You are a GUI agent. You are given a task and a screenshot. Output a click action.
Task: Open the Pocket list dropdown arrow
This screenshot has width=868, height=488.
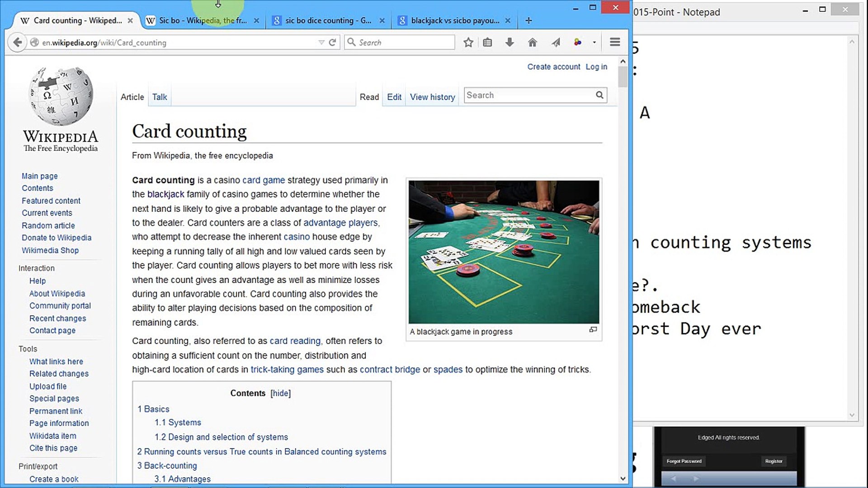pyautogui.click(x=594, y=42)
